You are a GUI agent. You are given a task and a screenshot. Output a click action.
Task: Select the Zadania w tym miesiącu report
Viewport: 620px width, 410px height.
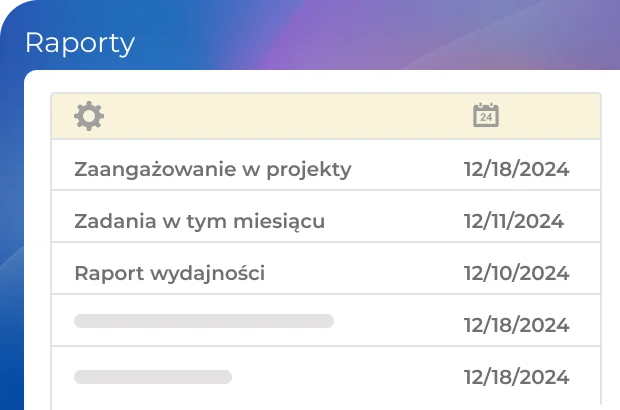199,221
